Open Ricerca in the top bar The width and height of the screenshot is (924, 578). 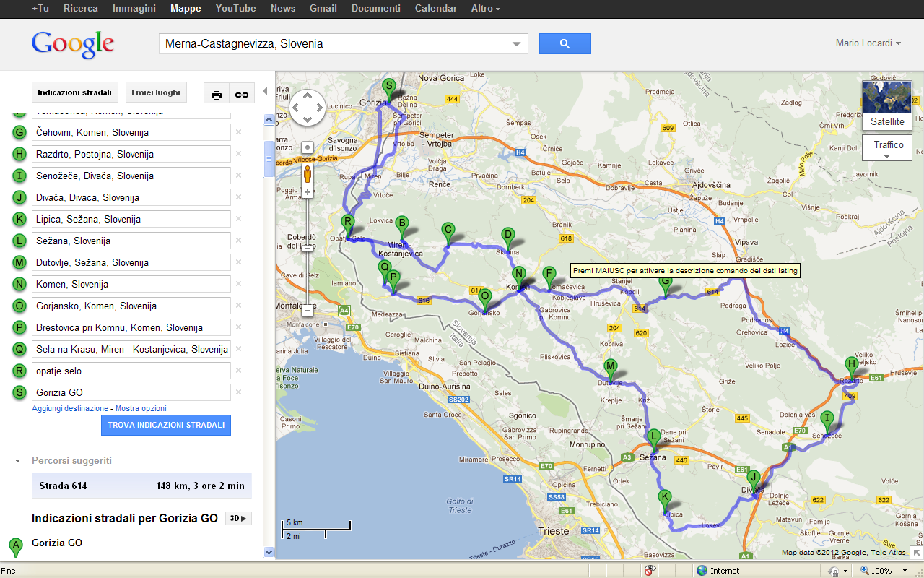click(x=81, y=9)
